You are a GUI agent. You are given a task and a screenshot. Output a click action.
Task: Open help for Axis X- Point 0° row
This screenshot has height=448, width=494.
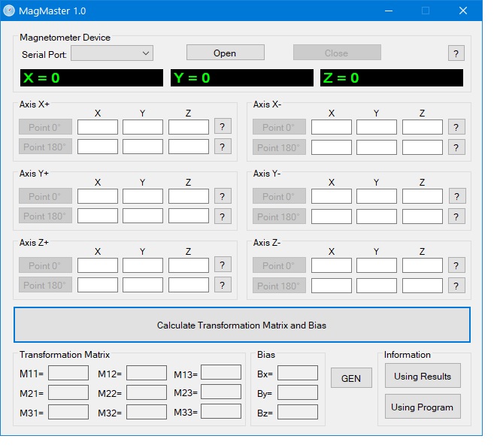pos(456,127)
